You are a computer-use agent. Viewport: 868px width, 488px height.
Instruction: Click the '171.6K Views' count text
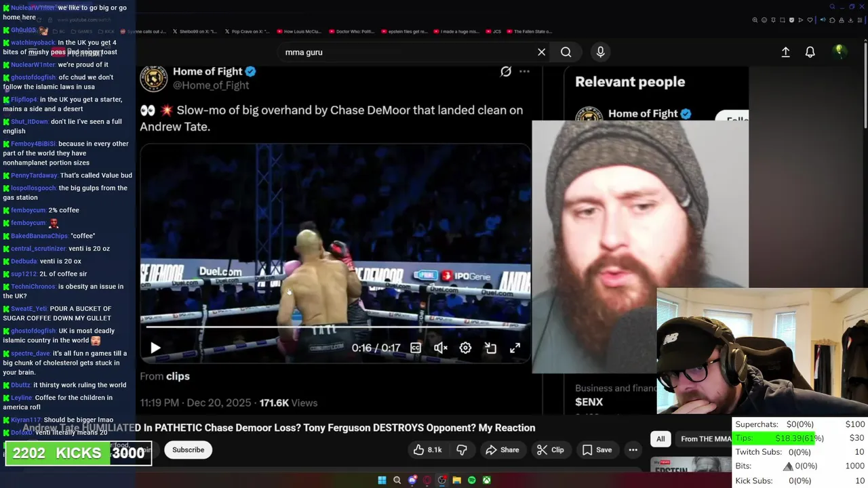click(288, 403)
